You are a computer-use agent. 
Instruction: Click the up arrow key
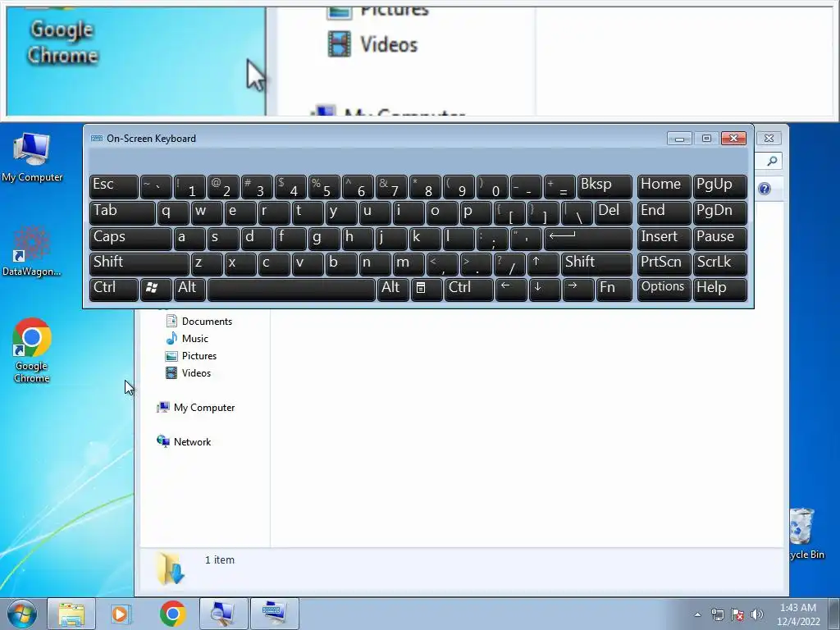543,263
